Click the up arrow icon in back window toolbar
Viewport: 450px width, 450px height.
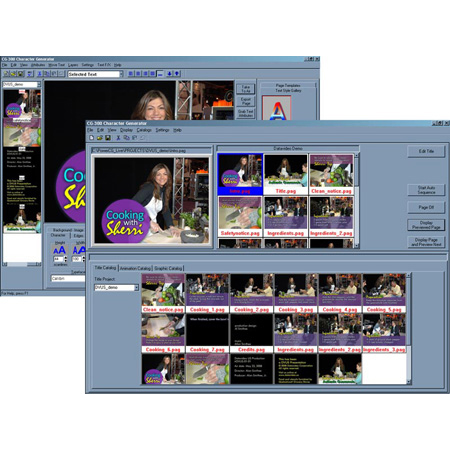[x=177, y=74]
